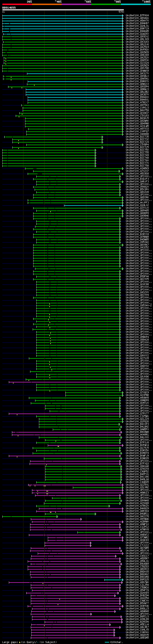The width and height of the screenshot is (153, 644).
Task: Select the UniRef100_Q05BW9 label
Action: (x=137, y=237)
